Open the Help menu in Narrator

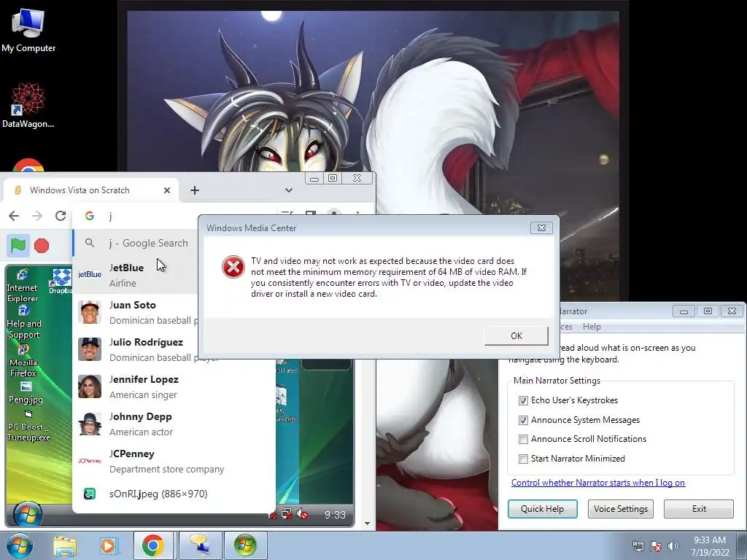coord(592,327)
